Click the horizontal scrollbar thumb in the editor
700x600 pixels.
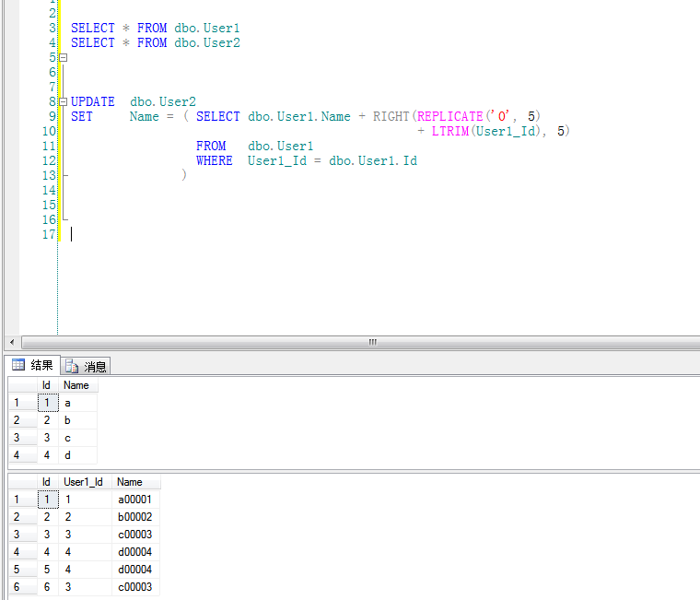pyautogui.click(x=372, y=342)
